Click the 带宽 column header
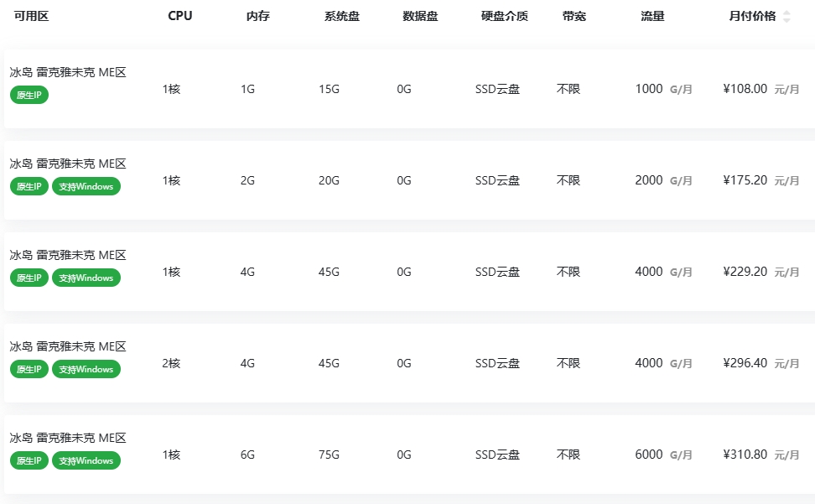The width and height of the screenshot is (815, 504). (574, 16)
